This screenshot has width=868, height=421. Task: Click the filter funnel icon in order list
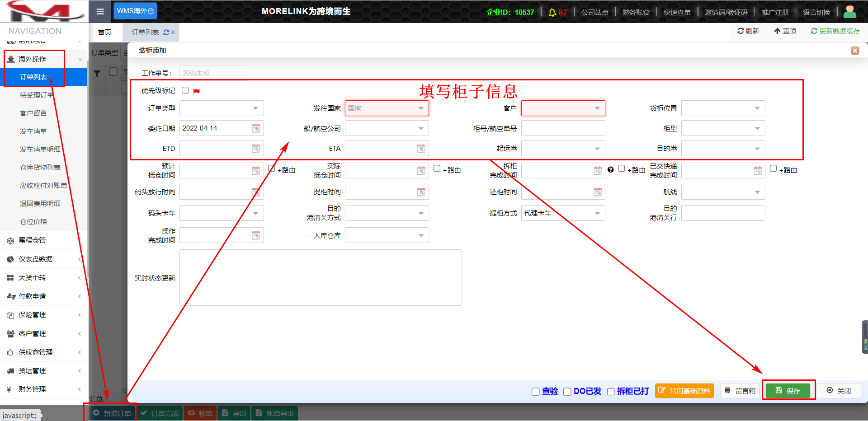click(97, 73)
